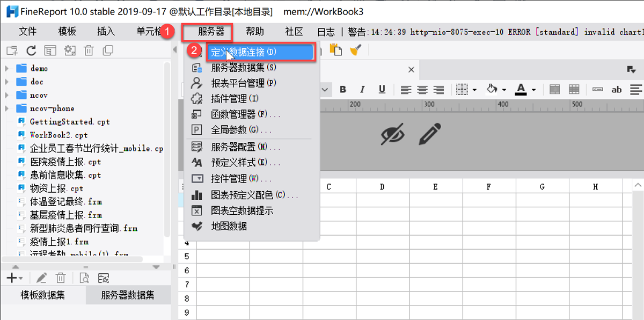The height and width of the screenshot is (320, 644).
Task: Open fill color dropdown arrow
Action: (x=504, y=90)
